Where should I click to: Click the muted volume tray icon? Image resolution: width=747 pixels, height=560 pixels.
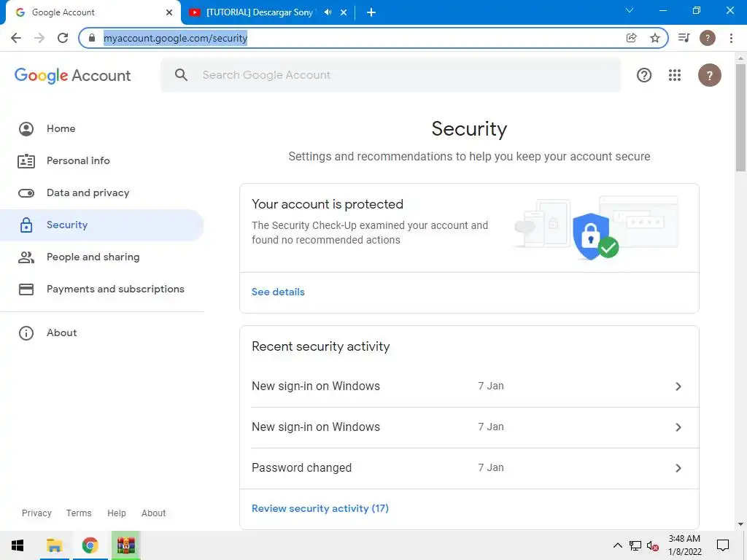point(653,545)
